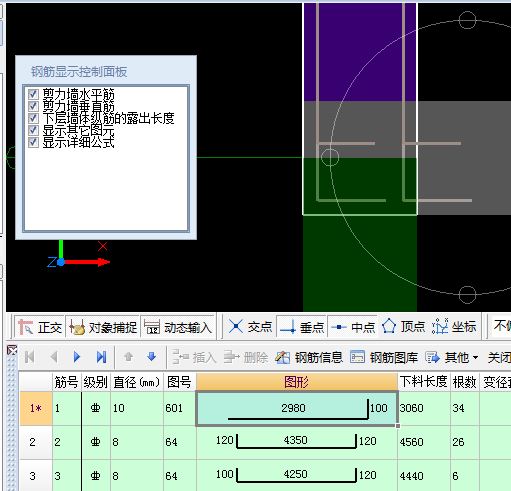The height and width of the screenshot is (491, 511).
Task: Uncheck 剪力墙垂直筋 checkbox
Action: tap(33, 106)
